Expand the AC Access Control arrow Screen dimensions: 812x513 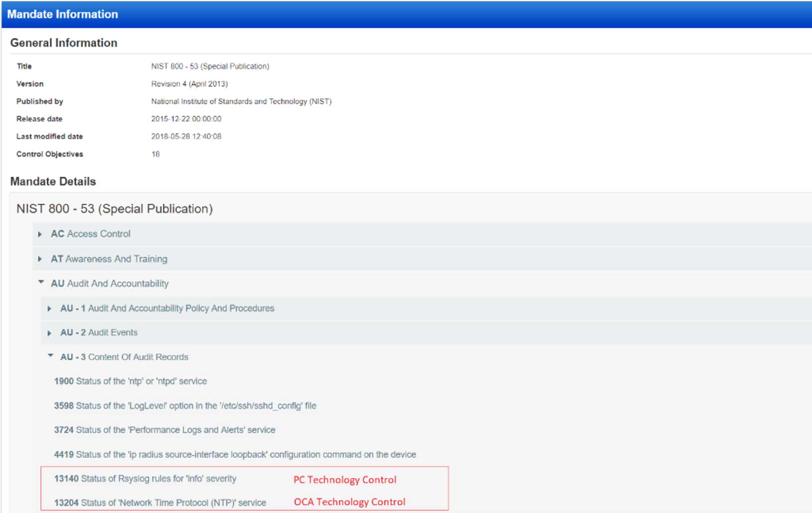point(40,234)
